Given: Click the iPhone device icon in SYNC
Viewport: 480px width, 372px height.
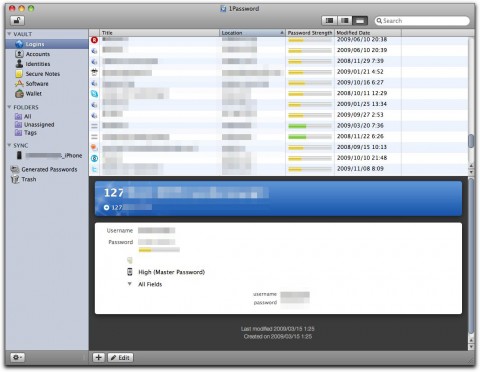Looking at the screenshot, I should [19, 155].
